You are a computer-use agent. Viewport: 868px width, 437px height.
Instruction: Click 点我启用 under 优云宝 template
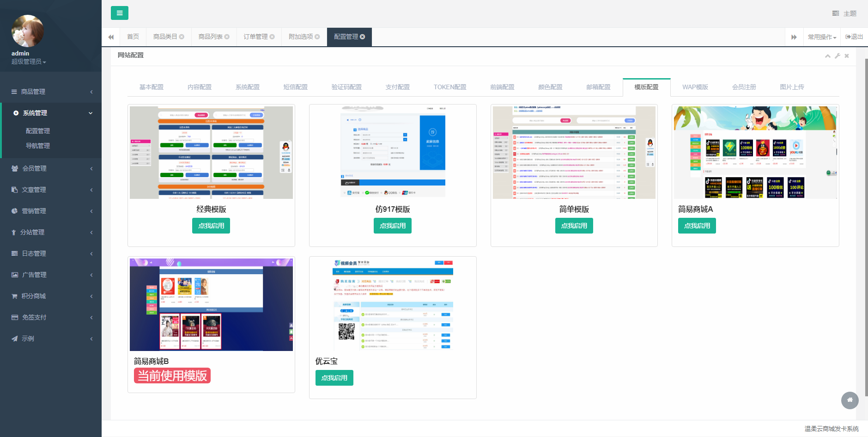pos(334,378)
